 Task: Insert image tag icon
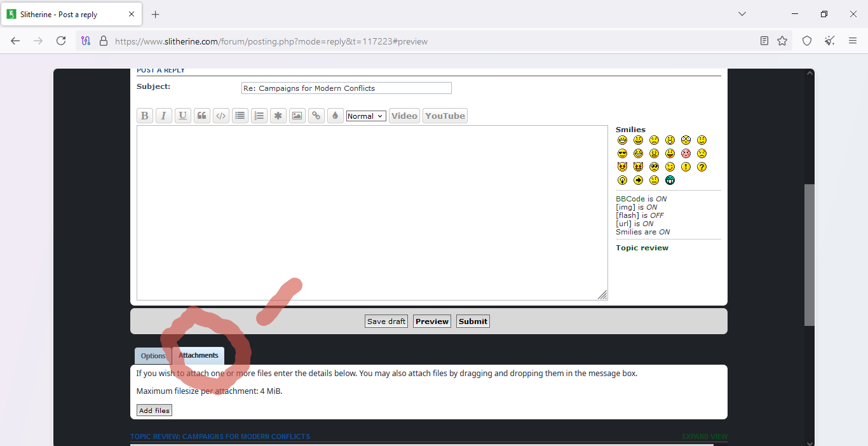[297, 116]
